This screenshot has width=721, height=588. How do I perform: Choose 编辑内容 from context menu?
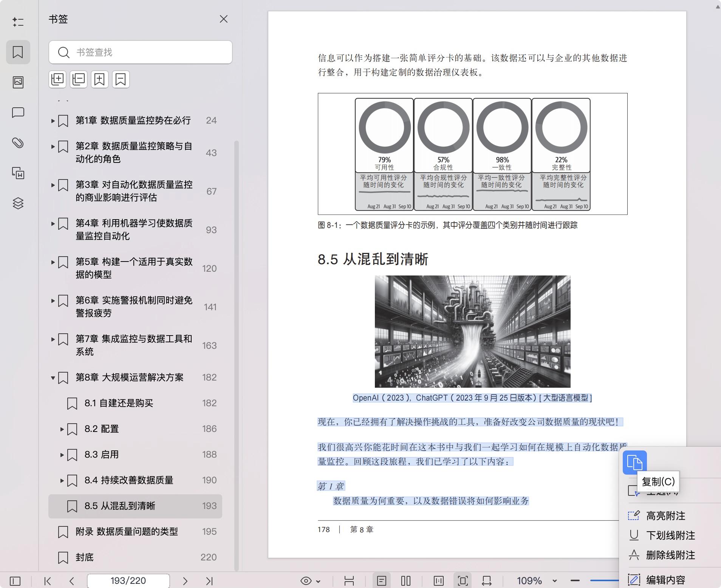click(665, 580)
